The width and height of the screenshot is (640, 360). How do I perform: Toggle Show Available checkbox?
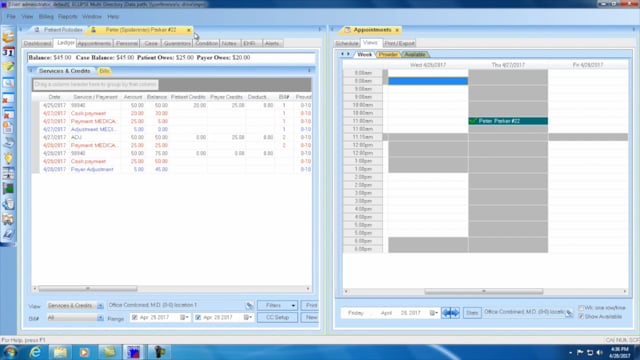[581, 316]
